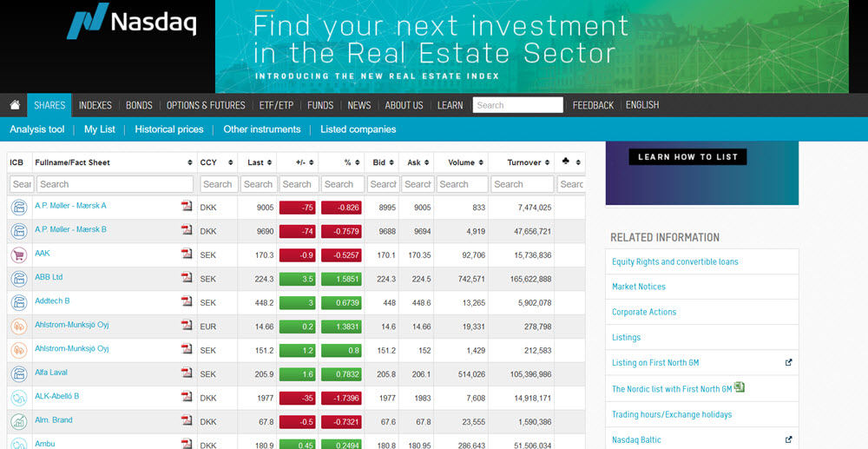Click external link icon beside Listing on First North GM
The width and height of the screenshot is (868, 449).
[788, 363]
